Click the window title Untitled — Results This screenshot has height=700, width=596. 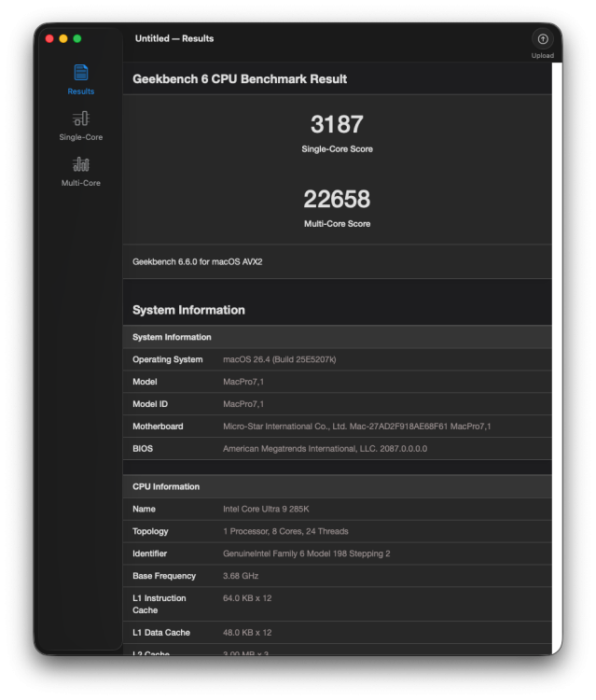pyautogui.click(x=174, y=39)
